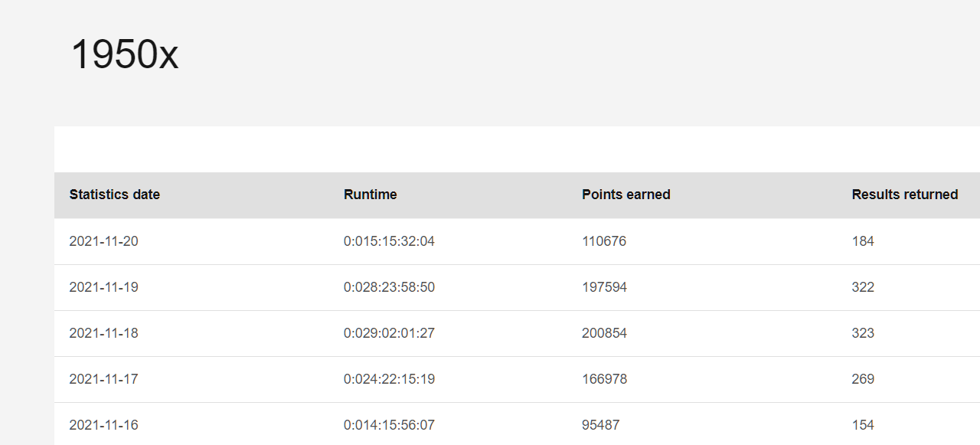The image size is (980, 445).
Task: Click points earned value 197594
Action: tap(605, 287)
